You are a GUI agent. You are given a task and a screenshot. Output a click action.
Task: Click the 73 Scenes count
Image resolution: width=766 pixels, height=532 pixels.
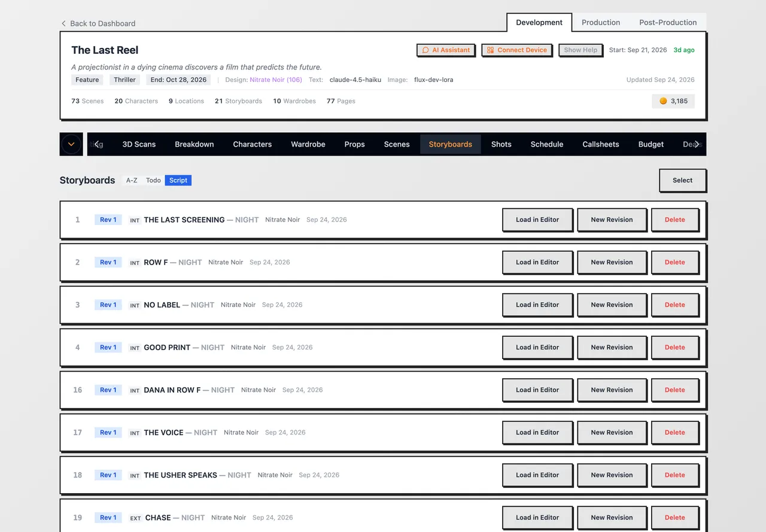pos(87,101)
